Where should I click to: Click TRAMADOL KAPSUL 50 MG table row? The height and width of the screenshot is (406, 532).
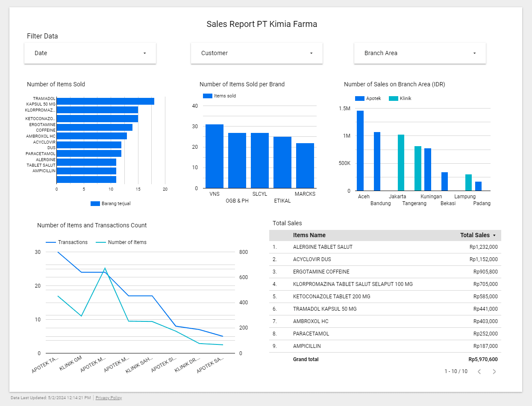(385, 309)
